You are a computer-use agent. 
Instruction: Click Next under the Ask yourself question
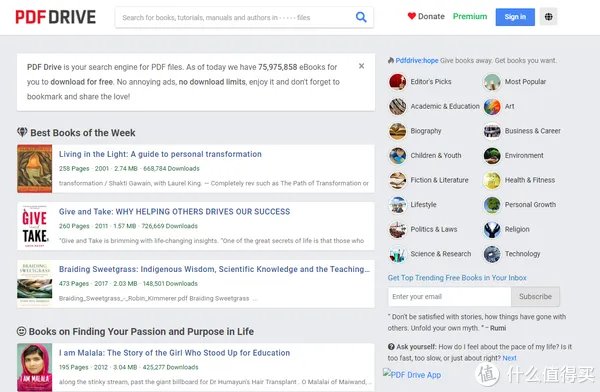[509, 358]
